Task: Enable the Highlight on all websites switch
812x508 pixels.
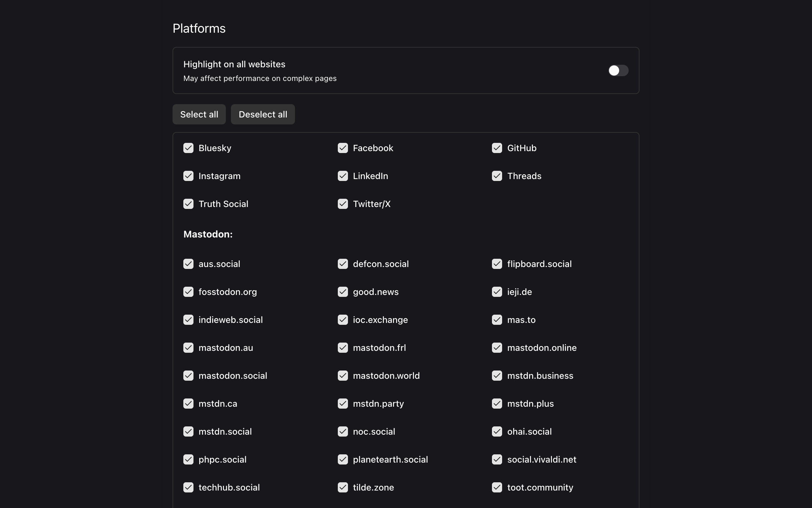Action: click(618, 70)
